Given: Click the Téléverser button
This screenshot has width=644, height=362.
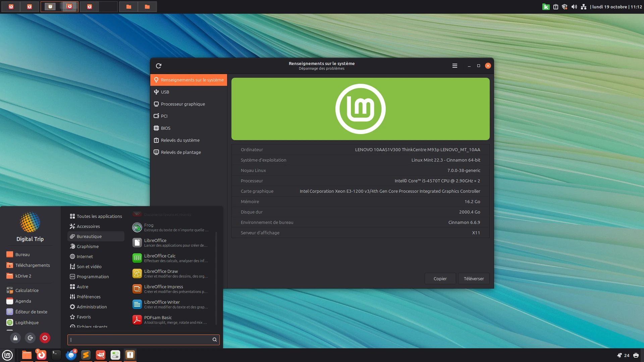Looking at the screenshot, I should pyautogui.click(x=474, y=279).
